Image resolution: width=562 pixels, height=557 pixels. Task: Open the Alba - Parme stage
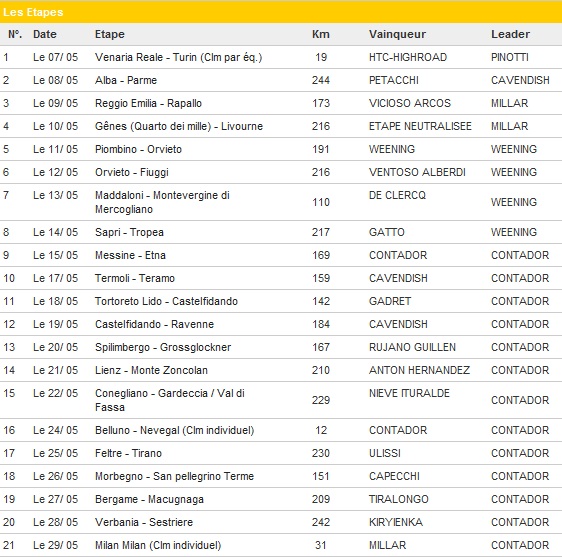click(126, 80)
